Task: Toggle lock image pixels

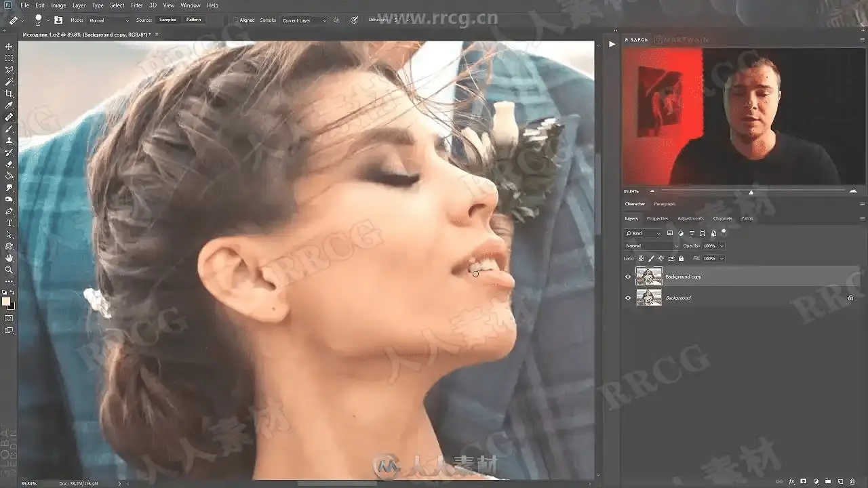Action: click(651, 258)
